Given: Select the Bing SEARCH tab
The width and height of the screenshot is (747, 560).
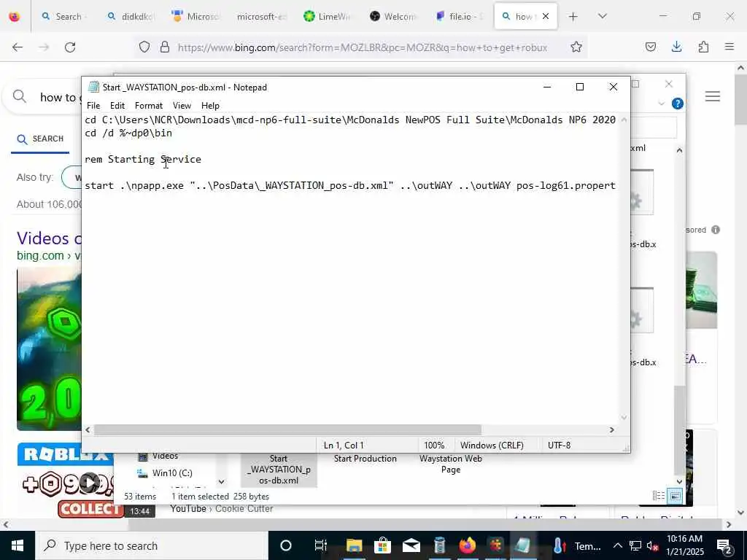Looking at the screenshot, I should click(x=41, y=139).
